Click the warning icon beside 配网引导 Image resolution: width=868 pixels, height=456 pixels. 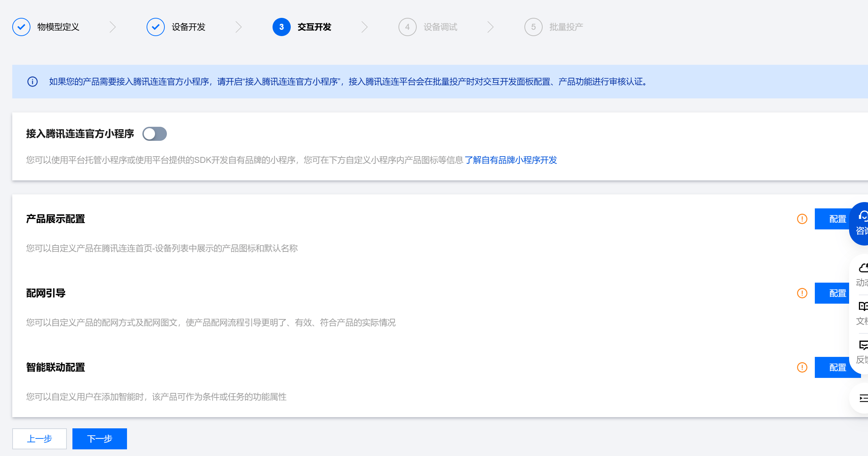pos(802,293)
